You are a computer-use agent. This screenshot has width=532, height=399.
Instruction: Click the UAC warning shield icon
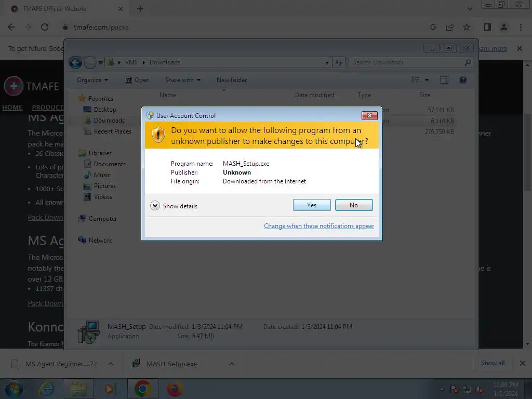(158, 135)
